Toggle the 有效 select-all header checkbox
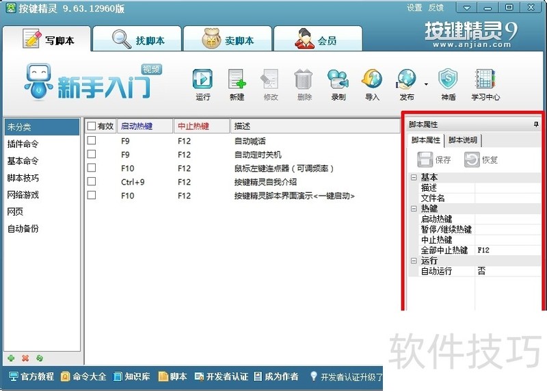The image size is (547, 392). click(x=92, y=126)
